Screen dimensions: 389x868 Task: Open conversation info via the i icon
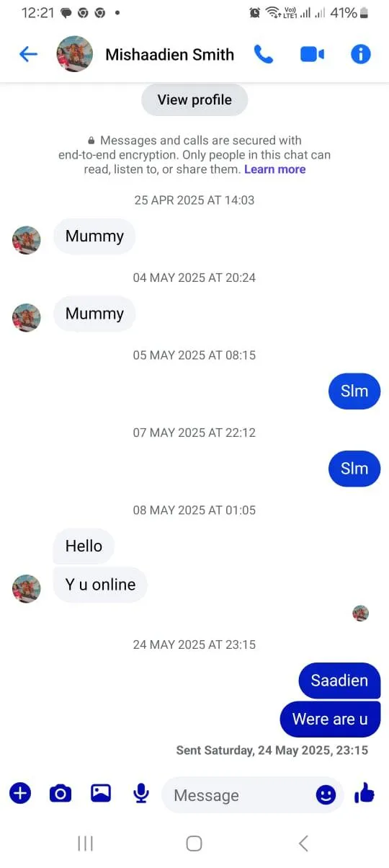tap(360, 54)
